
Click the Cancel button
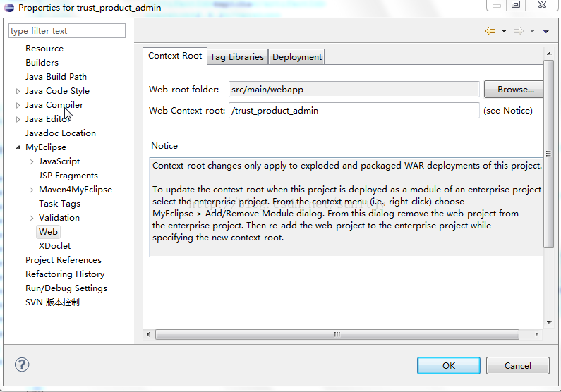tap(518, 365)
